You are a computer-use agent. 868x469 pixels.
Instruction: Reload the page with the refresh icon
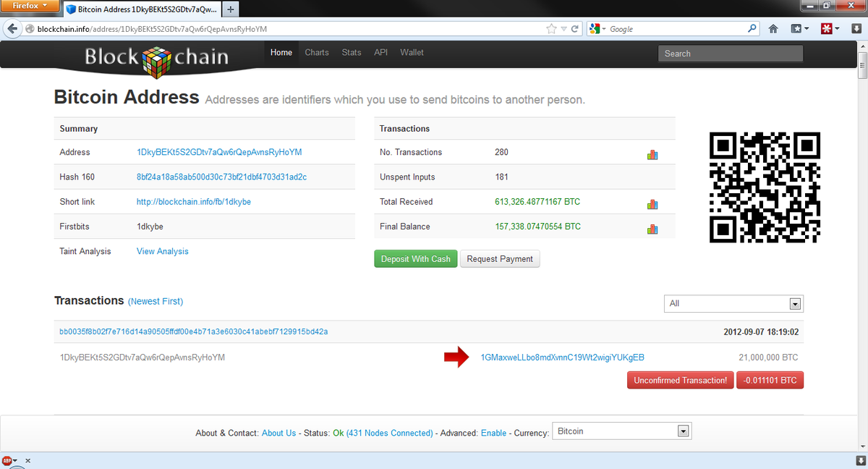[x=575, y=29]
